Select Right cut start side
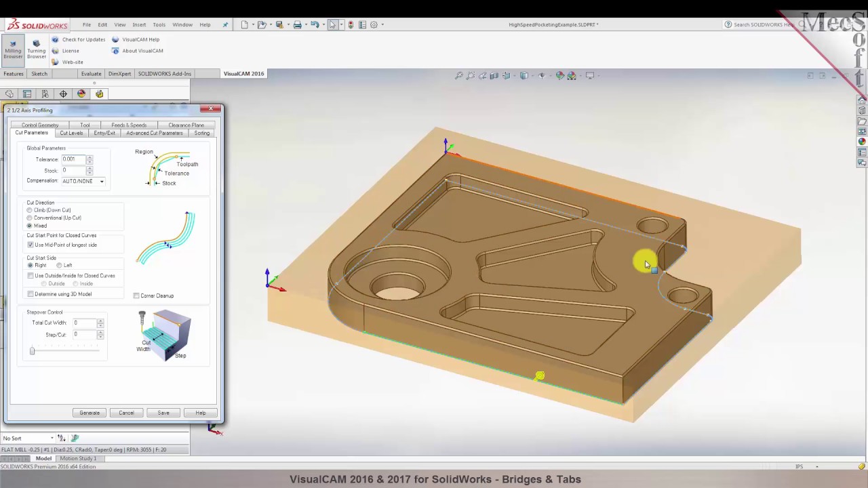The width and height of the screenshot is (868, 488). [30, 265]
